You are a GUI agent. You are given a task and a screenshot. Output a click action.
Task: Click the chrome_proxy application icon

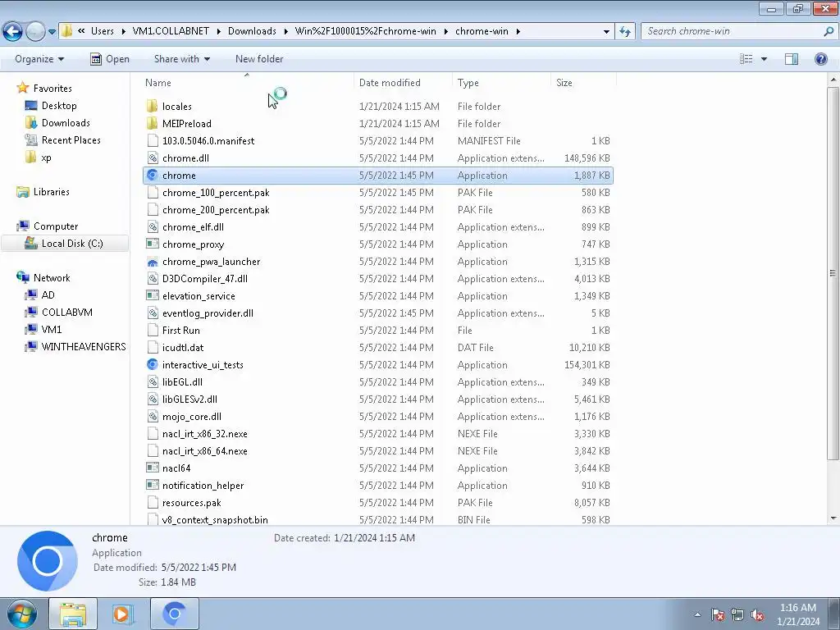(153, 244)
